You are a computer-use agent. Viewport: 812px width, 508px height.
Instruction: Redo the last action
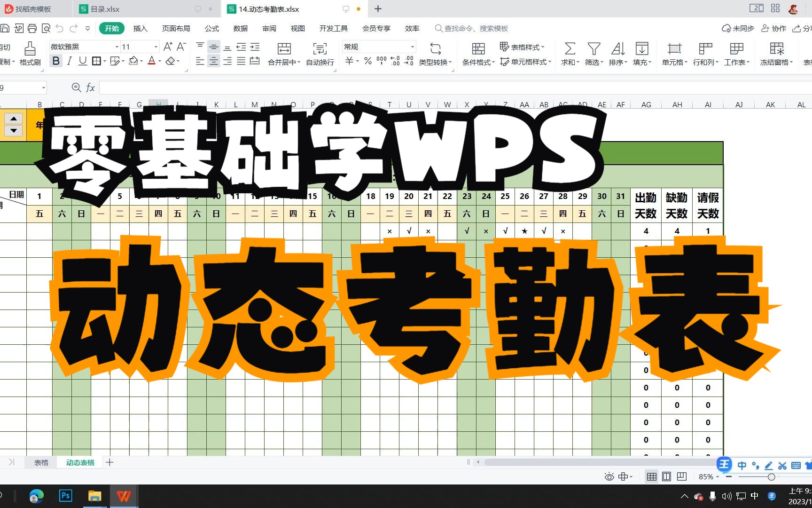pyautogui.click(x=73, y=29)
